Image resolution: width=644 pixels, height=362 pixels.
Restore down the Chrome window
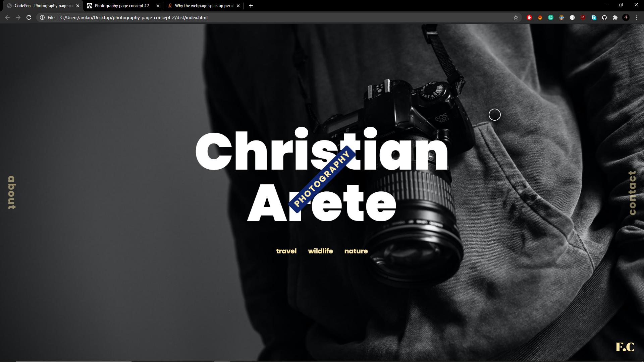tap(621, 5)
